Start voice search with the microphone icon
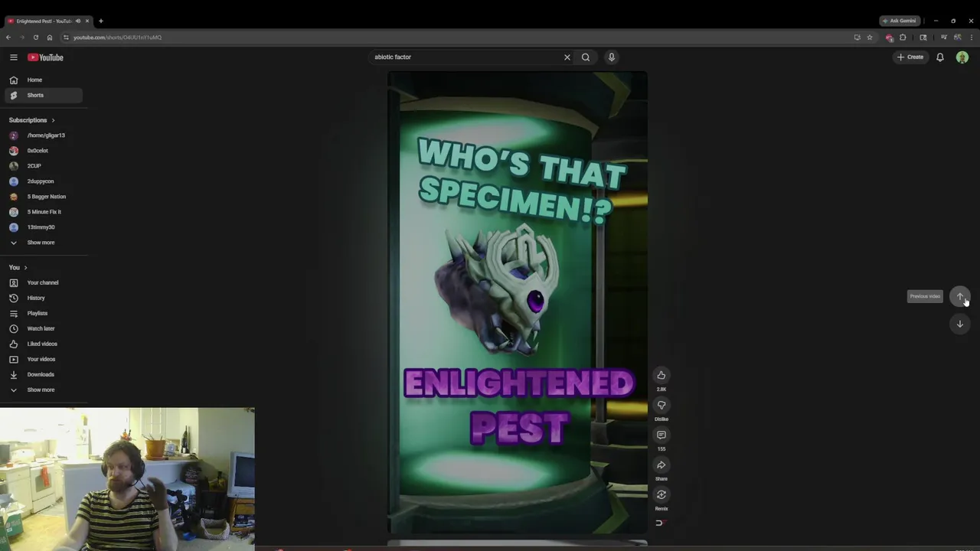This screenshot has height=551, width=980. pos(611,57)
